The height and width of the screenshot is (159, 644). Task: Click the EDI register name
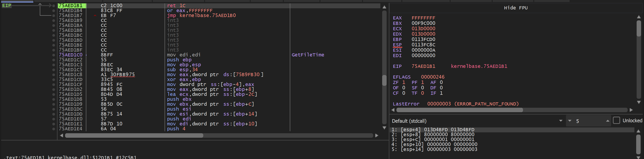397,56
